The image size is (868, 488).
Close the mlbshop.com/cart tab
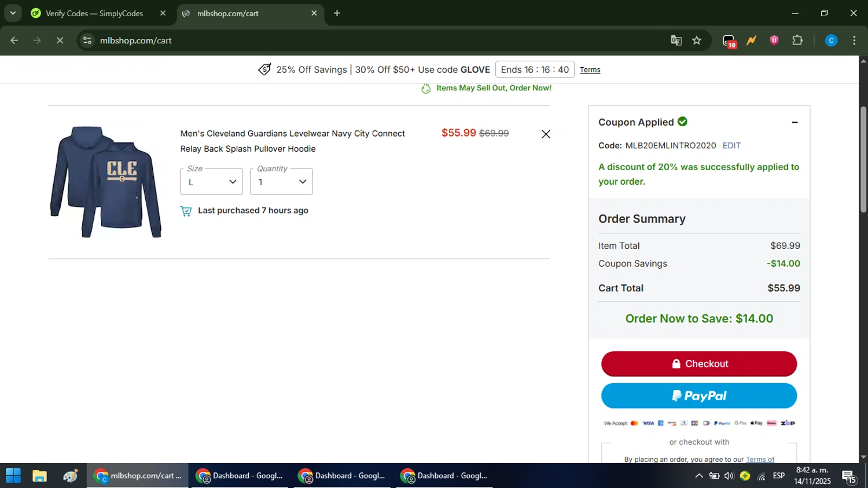point(314,13)
